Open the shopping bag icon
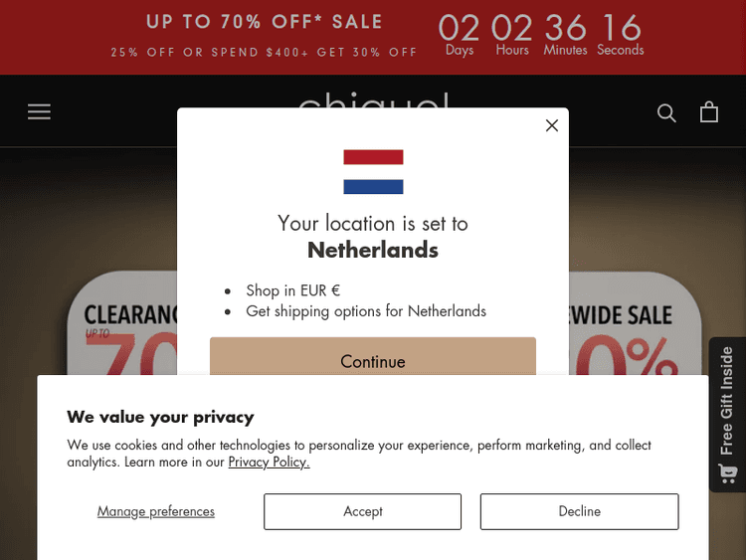The image size is (746, 560). (x=709, y=111)
